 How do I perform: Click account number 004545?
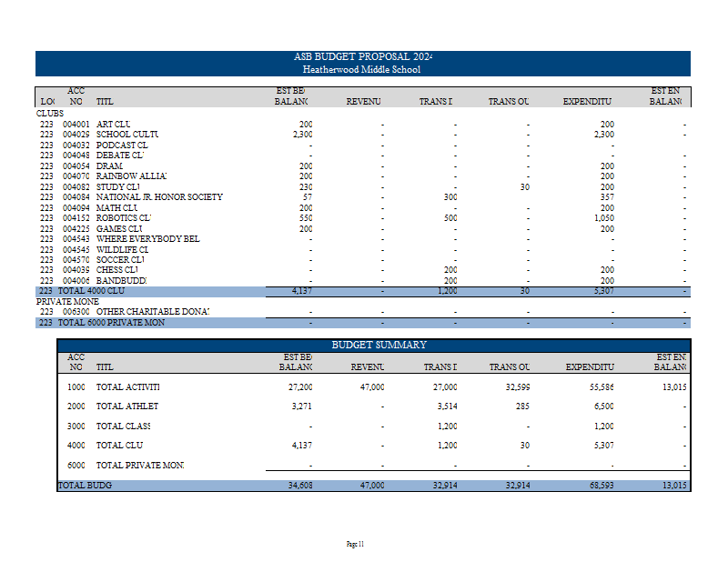pyautogui.click(x=76, y=249)
